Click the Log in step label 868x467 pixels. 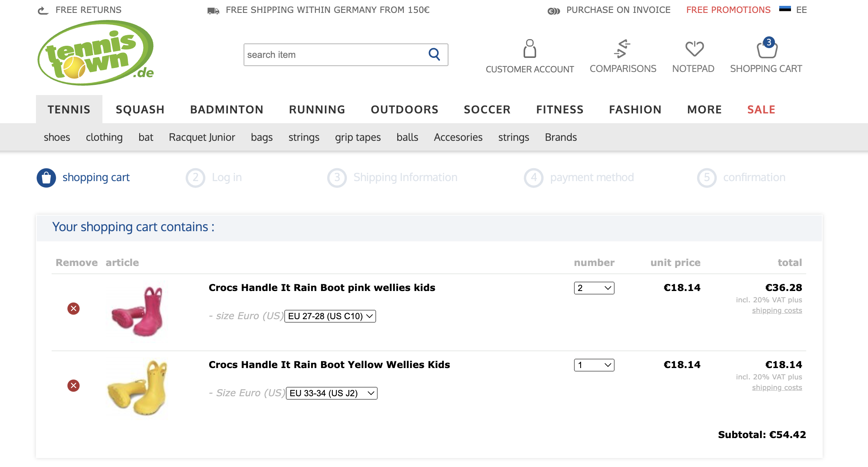tap(227, 178)
